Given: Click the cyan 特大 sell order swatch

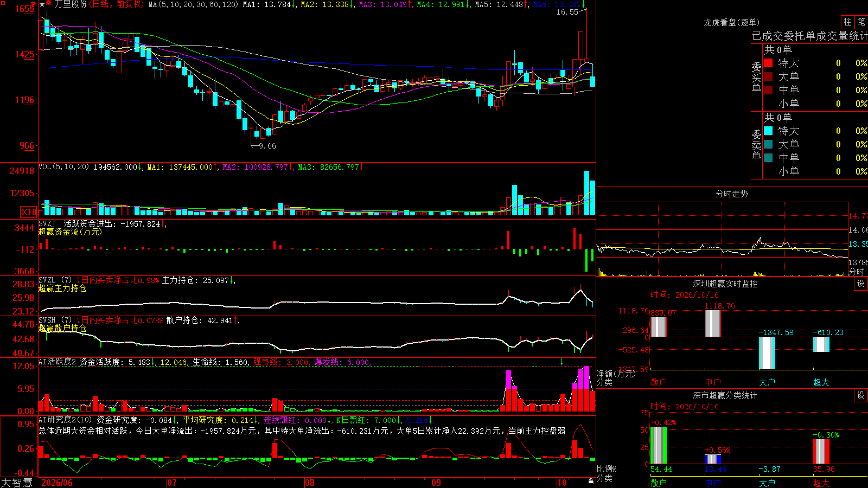Looking at the screenshot, I should (x=768, y=131).
